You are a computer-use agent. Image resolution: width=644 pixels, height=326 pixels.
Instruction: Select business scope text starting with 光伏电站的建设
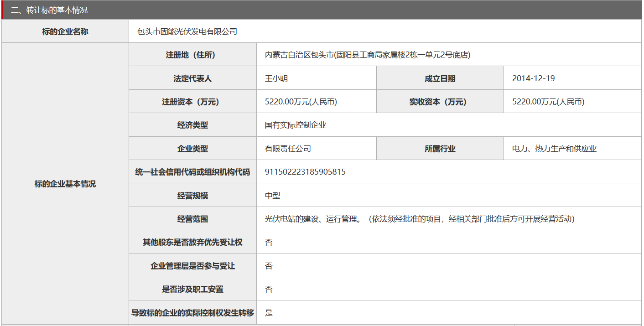coord(420,219)
